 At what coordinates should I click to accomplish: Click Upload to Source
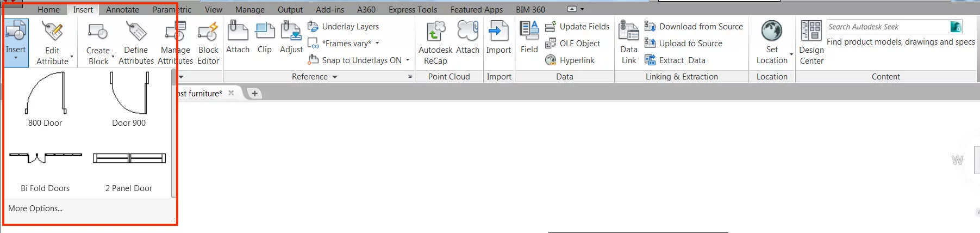(x=683, y=43)
